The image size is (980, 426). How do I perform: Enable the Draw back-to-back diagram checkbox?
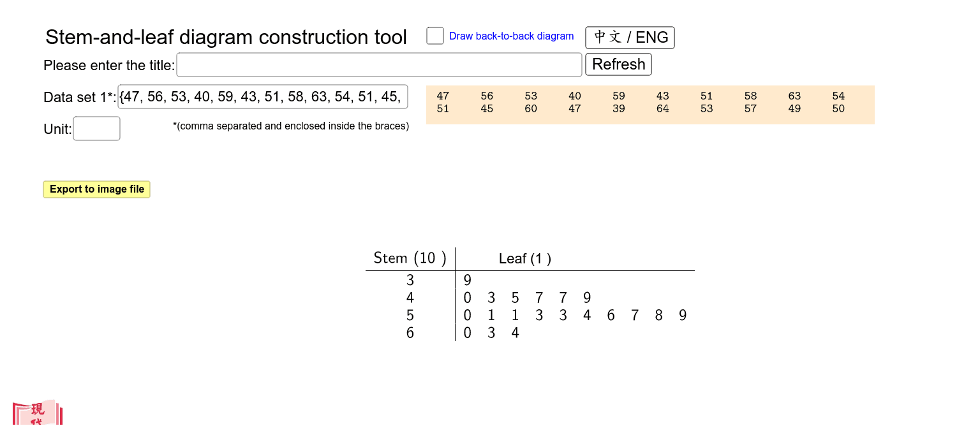point(435,36)
